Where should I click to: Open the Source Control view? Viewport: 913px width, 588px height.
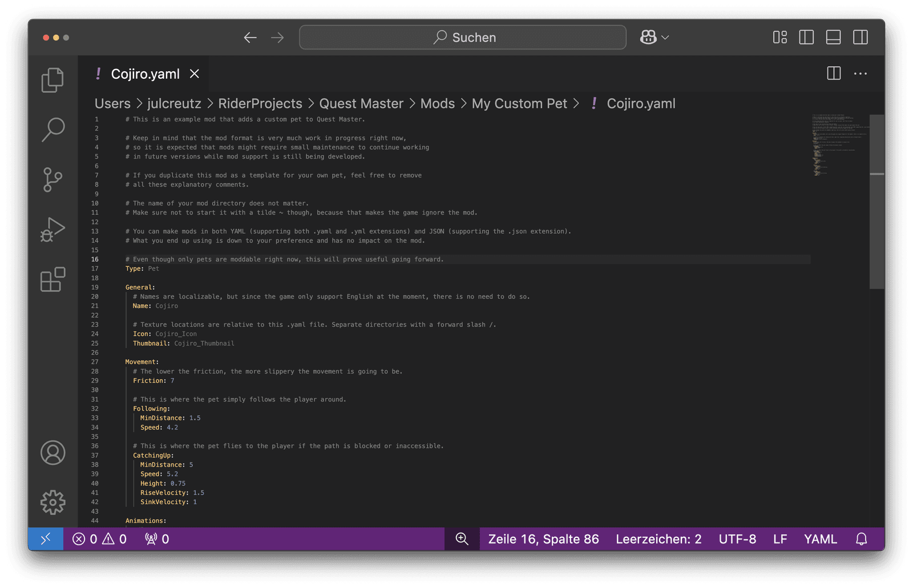coord(52,180)
